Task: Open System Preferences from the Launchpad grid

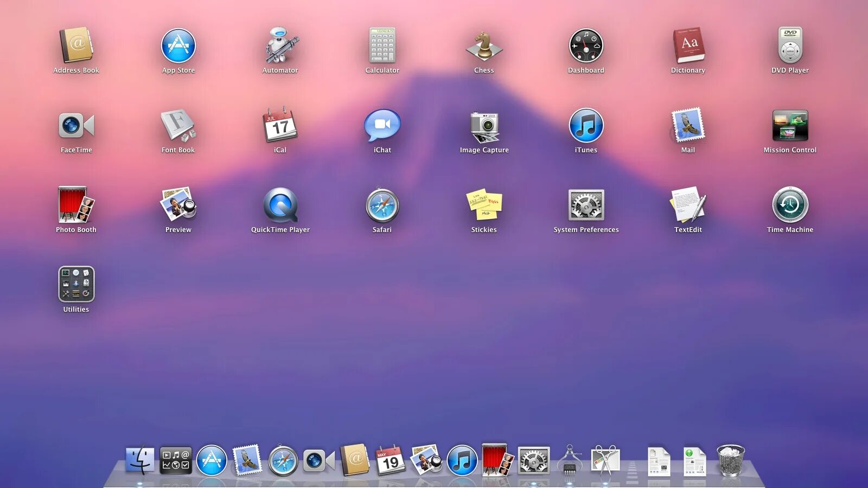Action: click(x=586, y=205)
